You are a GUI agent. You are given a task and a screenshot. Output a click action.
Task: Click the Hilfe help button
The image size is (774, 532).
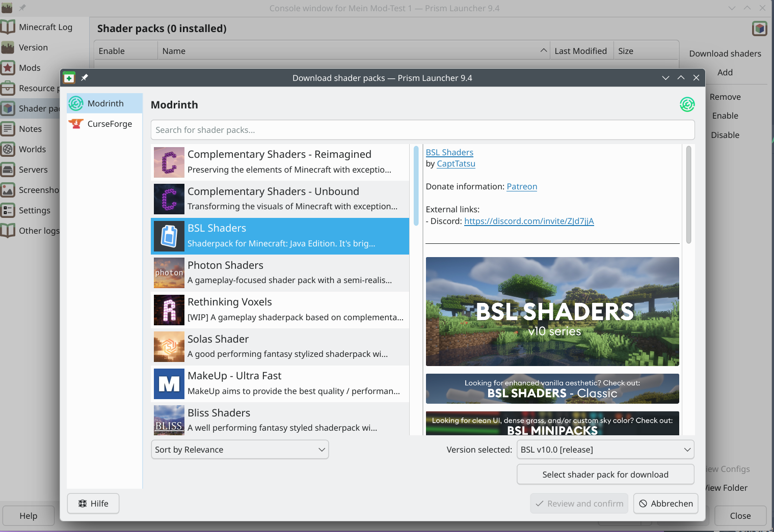93,503
